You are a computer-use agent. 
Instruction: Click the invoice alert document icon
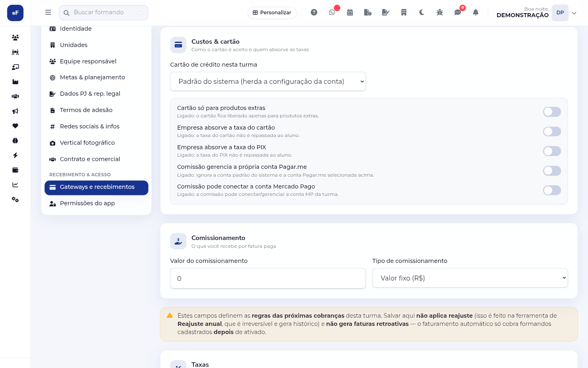coord(368,13)
